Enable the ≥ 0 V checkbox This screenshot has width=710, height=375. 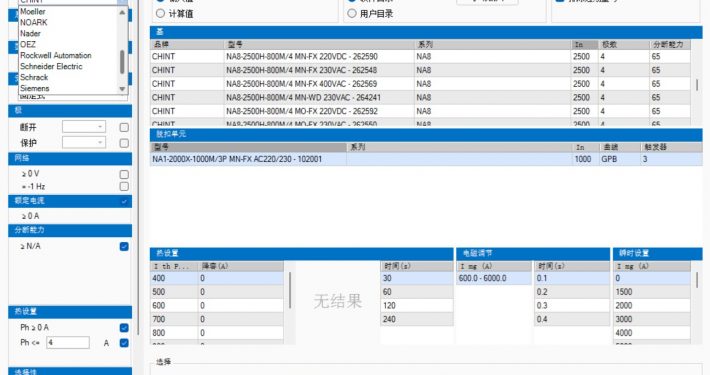pos(124,174)
